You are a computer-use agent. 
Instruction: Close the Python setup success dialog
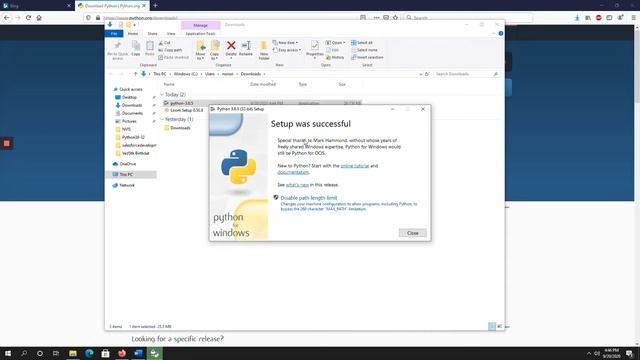(412, 233)
